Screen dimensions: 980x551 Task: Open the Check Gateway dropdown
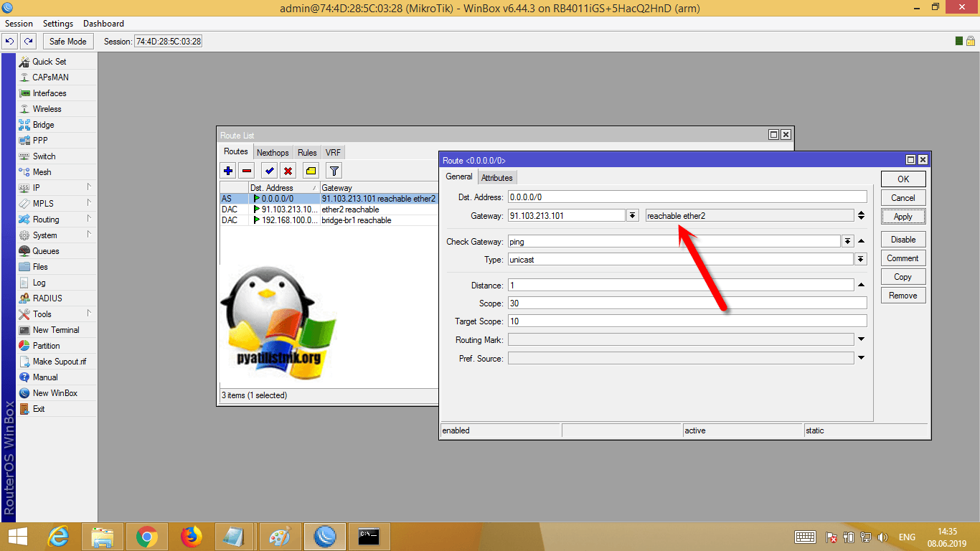click(x=847, y=242)
